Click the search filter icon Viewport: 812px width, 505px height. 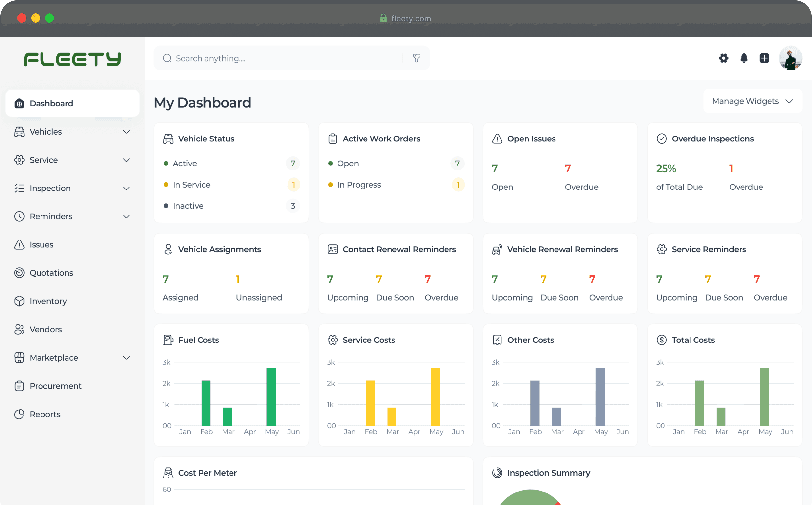coord(416,58)
